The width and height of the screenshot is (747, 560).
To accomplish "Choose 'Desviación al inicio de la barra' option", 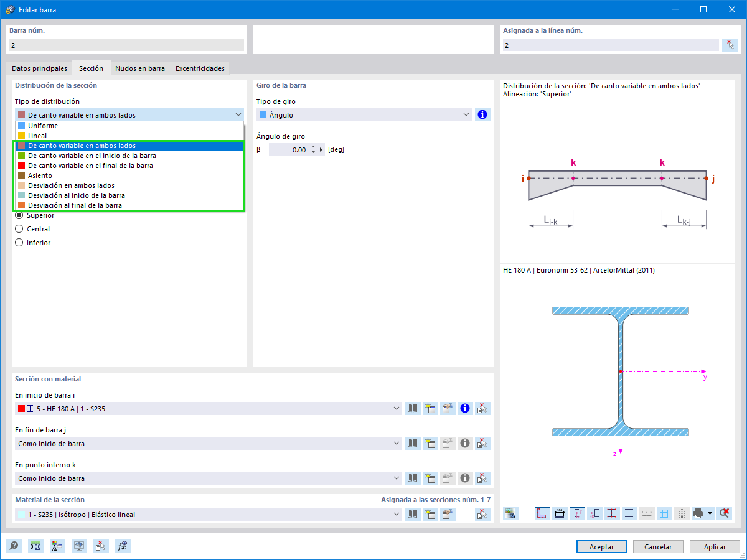I will [x=129, y=195].
